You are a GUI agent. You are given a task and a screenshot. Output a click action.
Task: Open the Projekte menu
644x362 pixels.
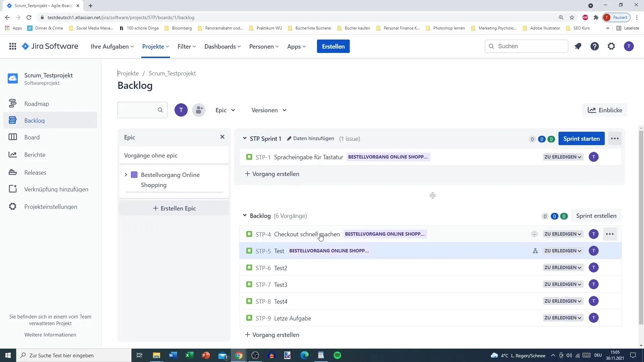pos(156,46)
